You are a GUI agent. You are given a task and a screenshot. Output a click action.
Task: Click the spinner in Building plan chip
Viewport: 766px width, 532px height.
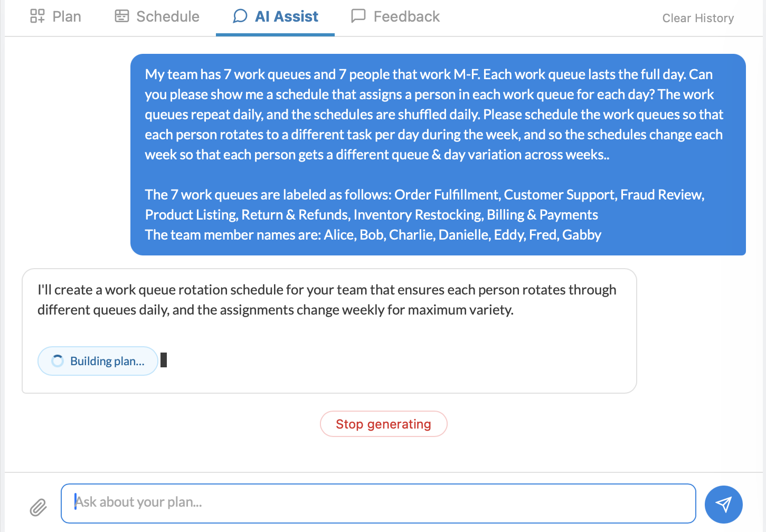tap(58, 361)
